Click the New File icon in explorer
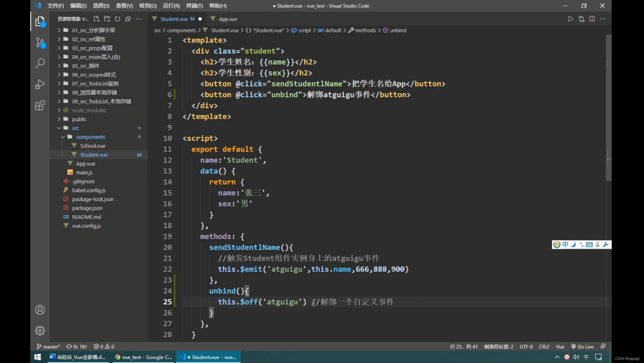 (x=96, y=19)
